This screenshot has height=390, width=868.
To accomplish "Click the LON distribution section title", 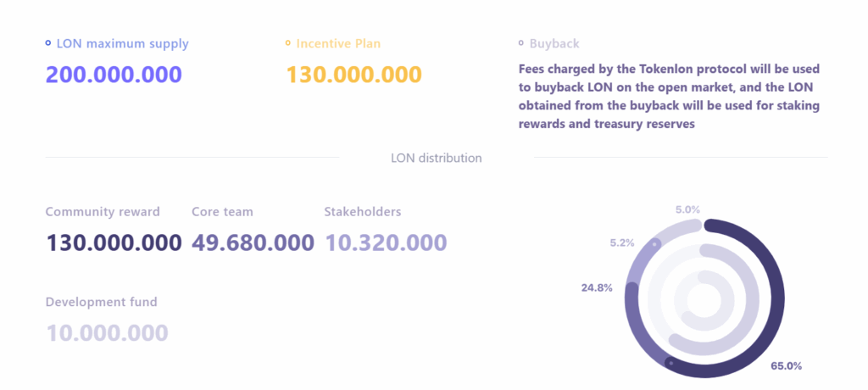I will click(x=437, y=158).
